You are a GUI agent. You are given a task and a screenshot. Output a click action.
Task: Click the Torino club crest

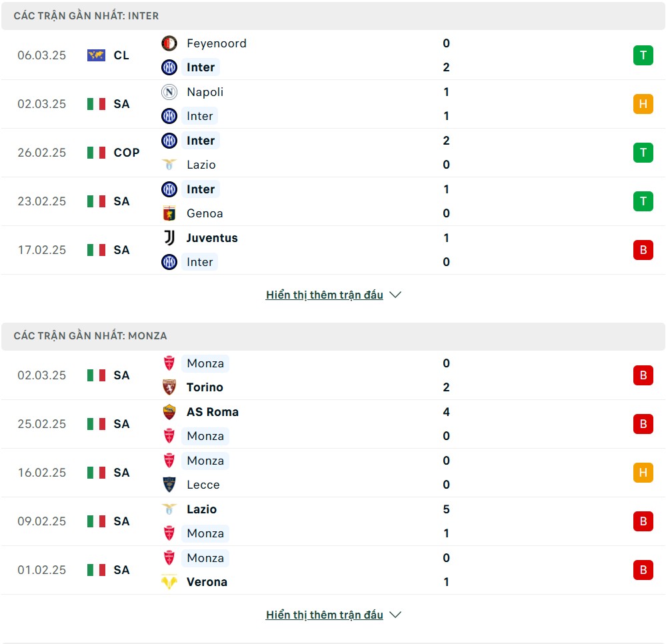coord(169,387)
